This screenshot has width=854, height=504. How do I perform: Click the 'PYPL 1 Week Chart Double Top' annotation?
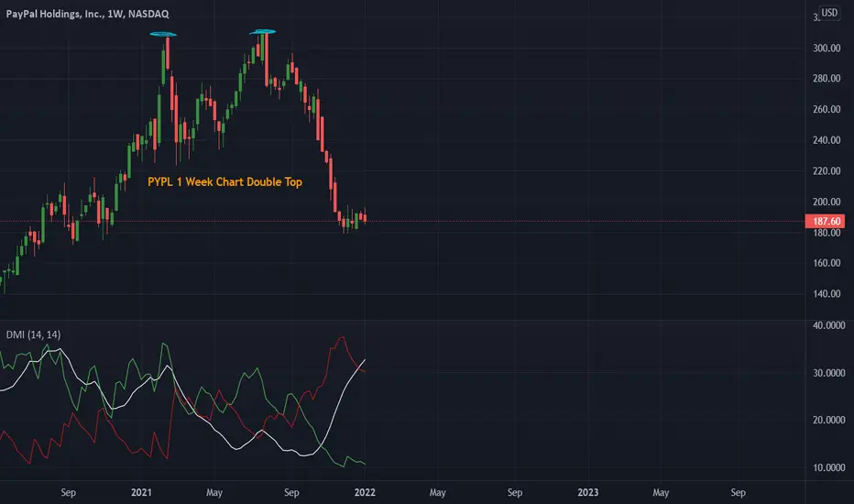[x=224, y=182]
